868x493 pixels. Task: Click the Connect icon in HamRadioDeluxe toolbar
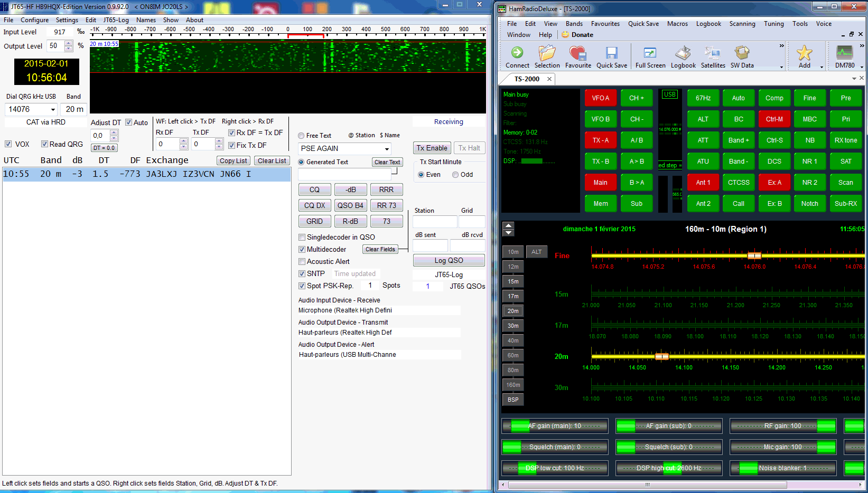pos(517,56)
